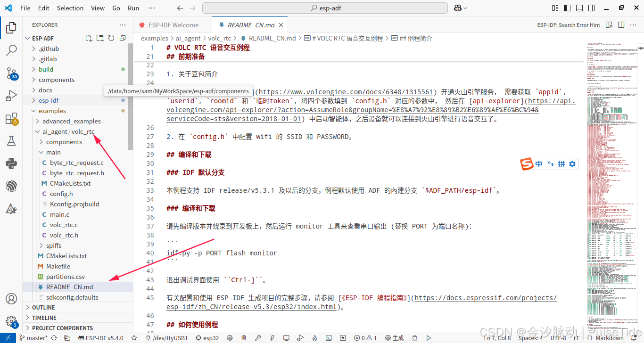The image size is (644, 343).
Task: Create new file in ESP-ADF explorer
Action: pyautogui.click(x=89, y=38)
